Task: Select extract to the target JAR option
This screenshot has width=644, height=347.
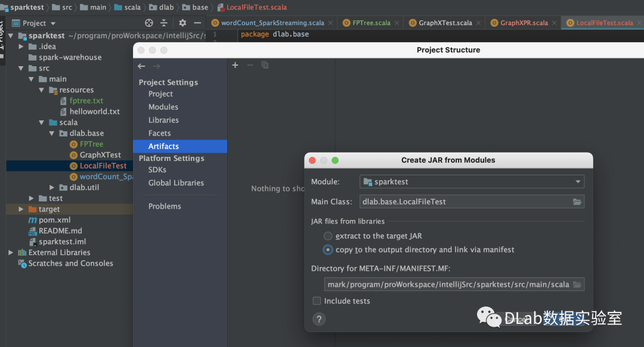Action: click(x=328, y=236)
